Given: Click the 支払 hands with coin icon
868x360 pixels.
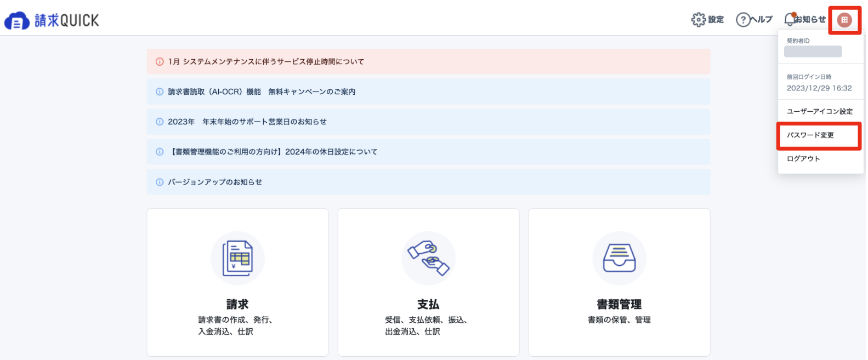Looking at the screenshot, I should (x=428, y=258).
